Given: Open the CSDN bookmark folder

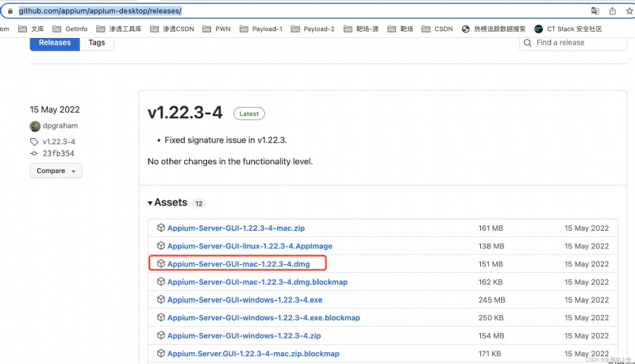Looking at the screenshot, I should 437,29.
